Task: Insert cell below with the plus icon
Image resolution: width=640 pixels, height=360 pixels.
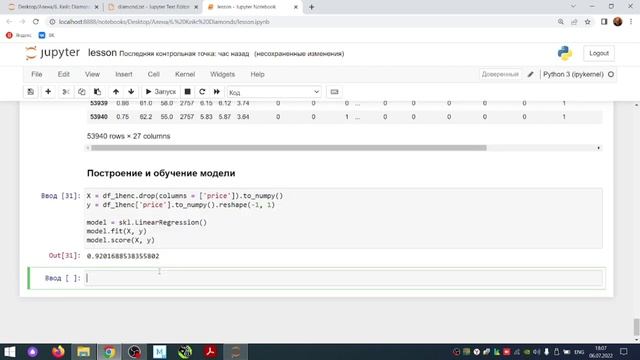Action: pyautogui.click(x=48, y=92)
